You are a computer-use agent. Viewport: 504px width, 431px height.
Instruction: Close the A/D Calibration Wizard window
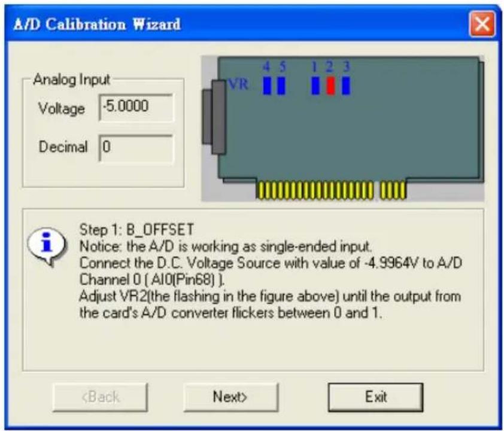[x=482, y=24]
